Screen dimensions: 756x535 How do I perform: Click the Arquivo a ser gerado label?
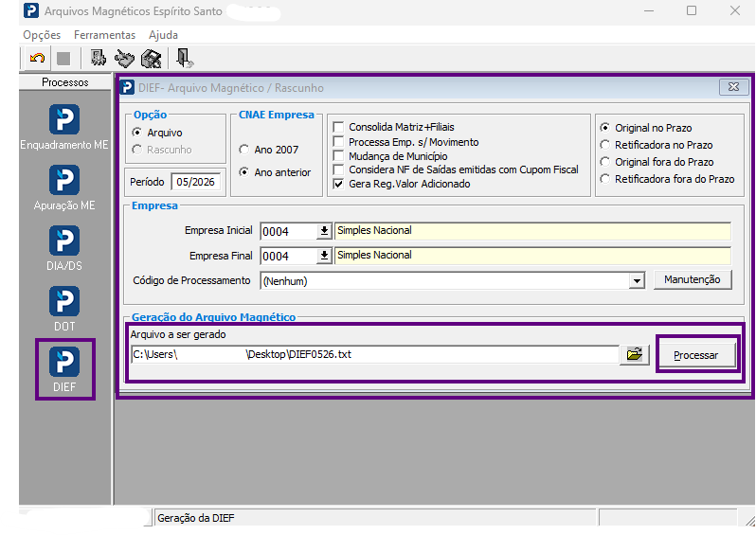coord(178,334)
